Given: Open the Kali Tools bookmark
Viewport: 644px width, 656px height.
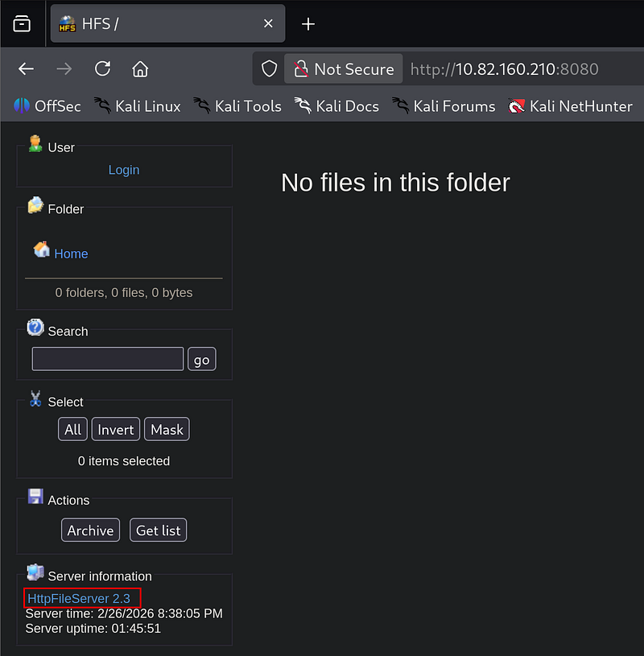Looking at the screenshot, I should point(237,106).
